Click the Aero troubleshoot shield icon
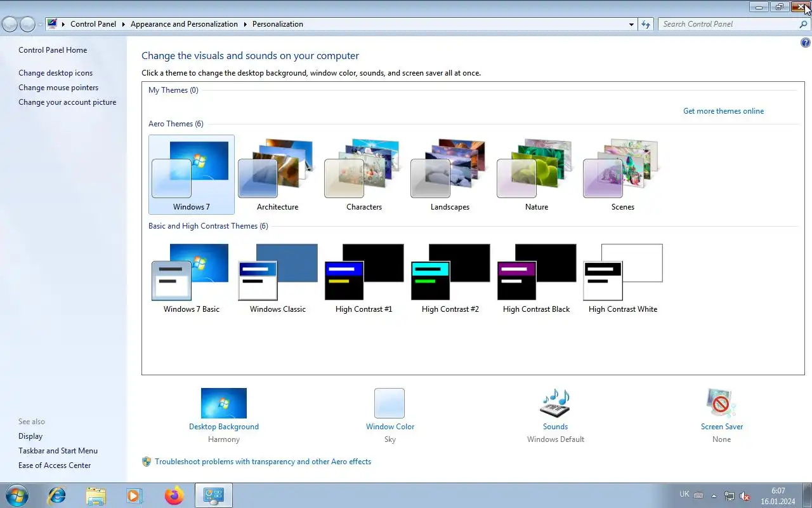 pos(147,462)
